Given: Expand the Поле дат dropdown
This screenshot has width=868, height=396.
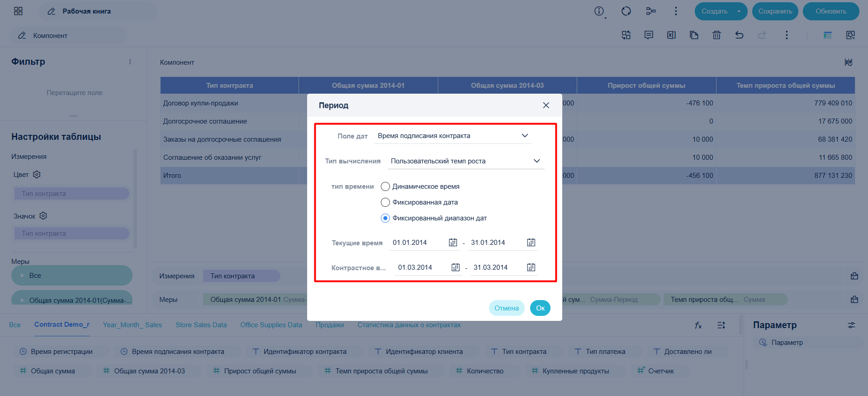Looking at the screenshot, I should point(453,136).
